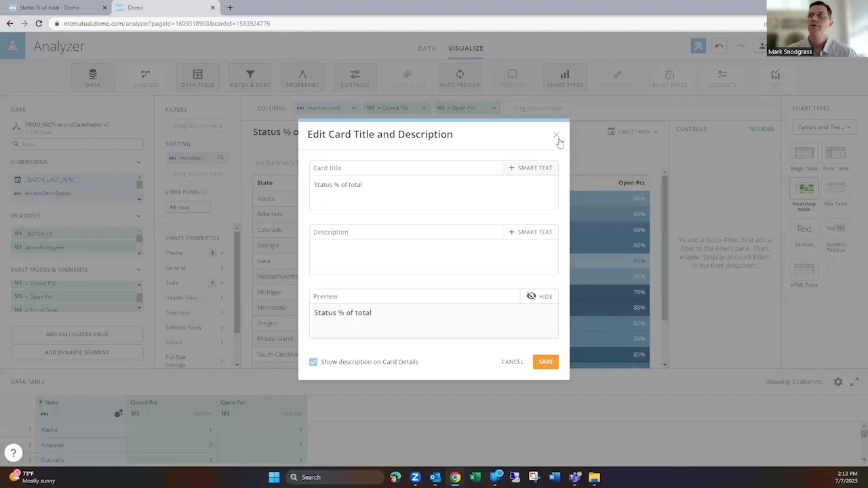The height and width of the screenshot is (488, 868).
Task: Open the Color Rules tool
Action: (x=407, y=78)
